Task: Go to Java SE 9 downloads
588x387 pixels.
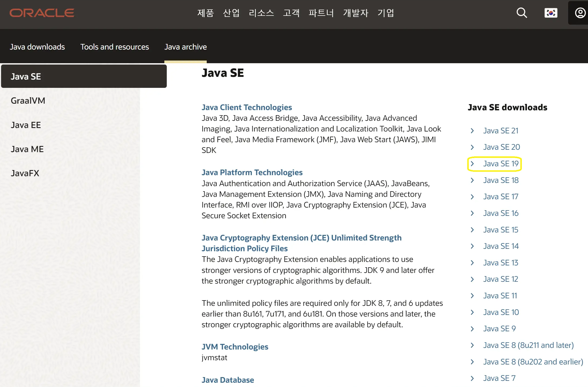Action: (x=500, y=329)
